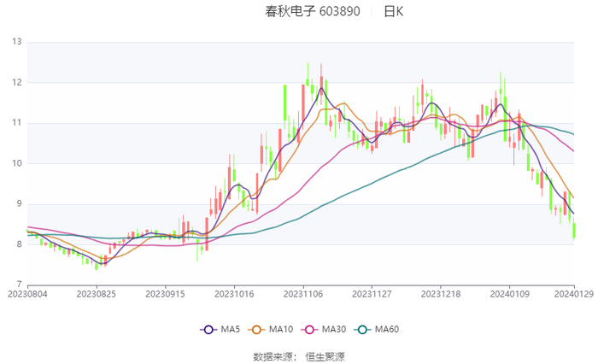Click the 20231106 x-axis date label
Viewport: 598px width, 364px height.
click(x=303, y=294)
